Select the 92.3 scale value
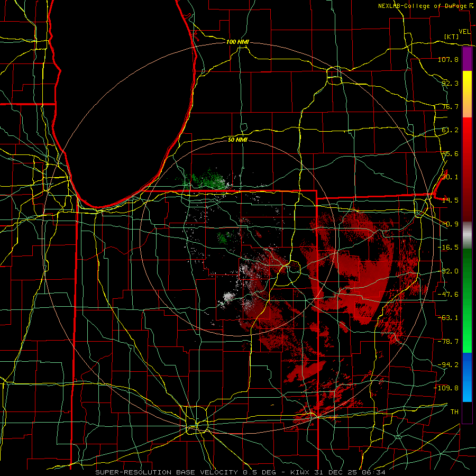The height and width of the screenshot is (476, 476). coord(450,83)
